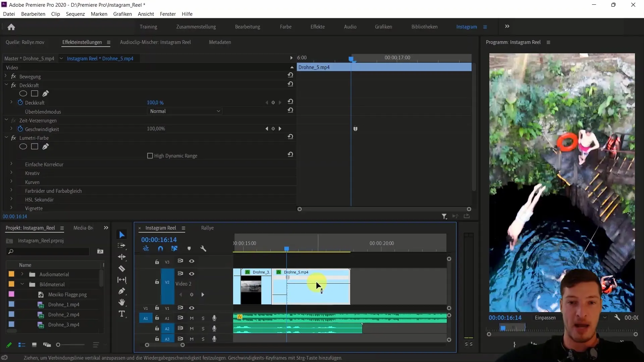Viewport: 644px width, 362px height.
Task: Expand Kreativ section
Action: click(x=11, y=173)
